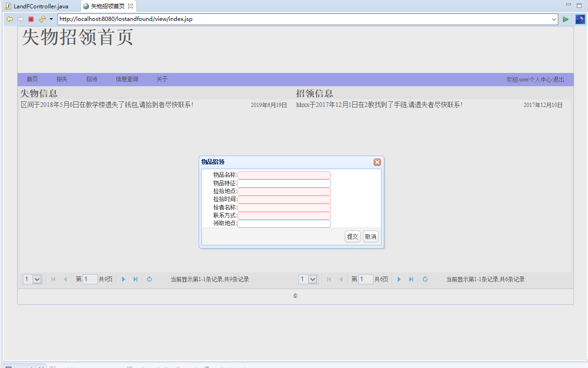
Task: Click the green Go arrow beside URL
Action: 566,19
